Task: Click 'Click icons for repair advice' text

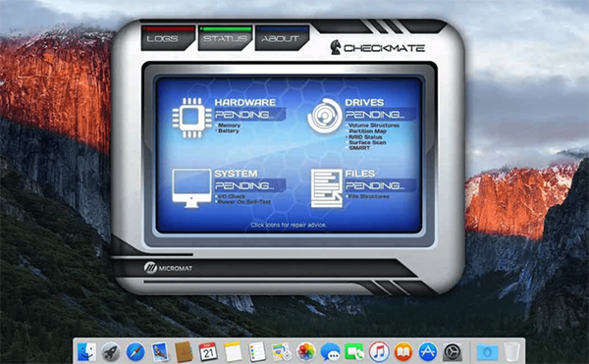Action: pyautogui.click(x=289, y=225)
